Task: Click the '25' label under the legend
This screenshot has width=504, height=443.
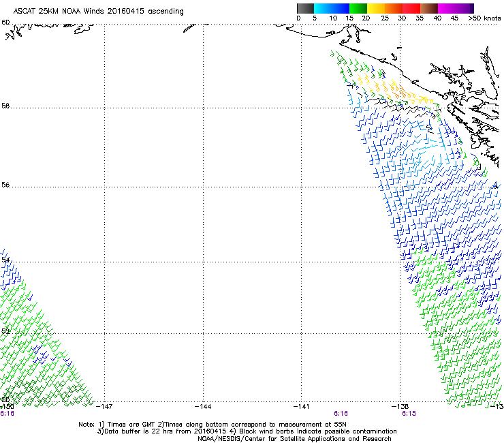Action: (385, 18)
